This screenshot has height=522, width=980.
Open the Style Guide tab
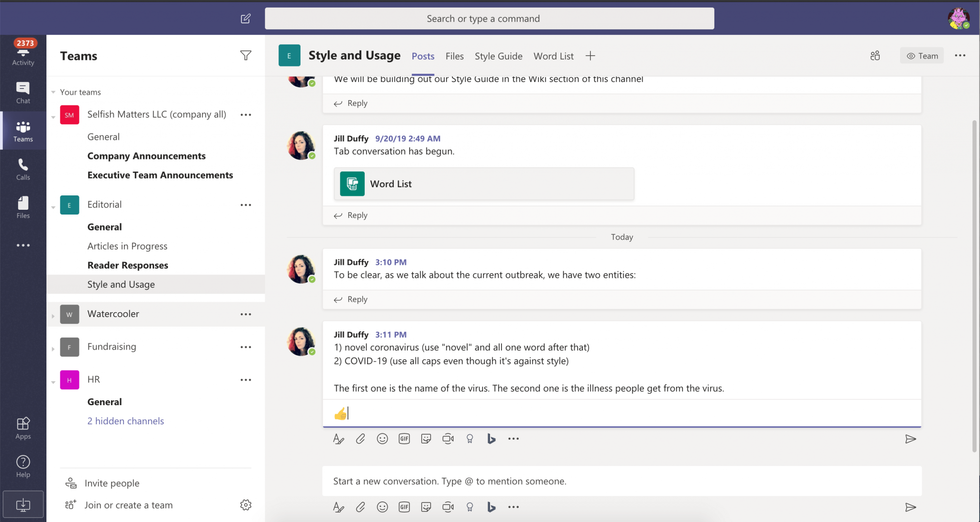point(498,56)
